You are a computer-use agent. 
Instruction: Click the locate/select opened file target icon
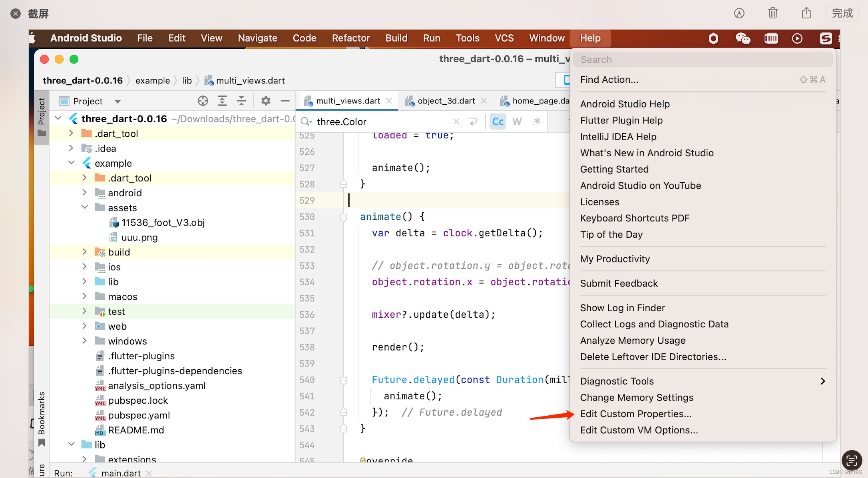tap(203, 101)
